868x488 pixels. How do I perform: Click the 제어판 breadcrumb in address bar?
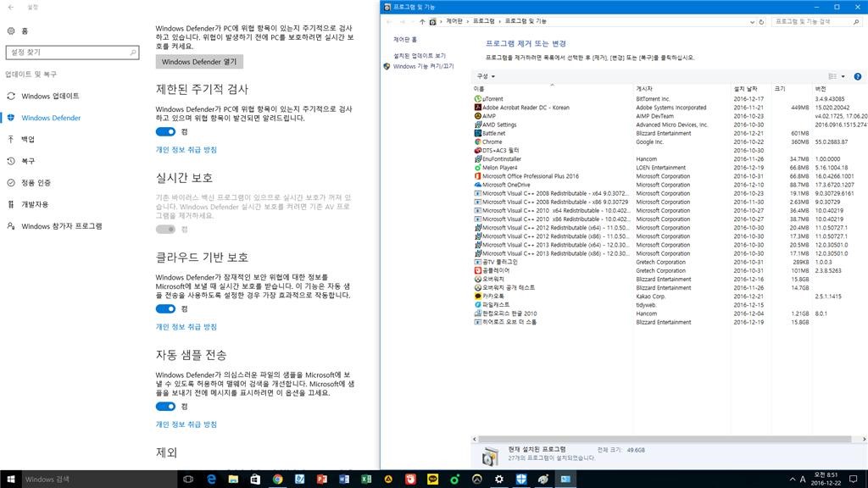tap(454, 21)
